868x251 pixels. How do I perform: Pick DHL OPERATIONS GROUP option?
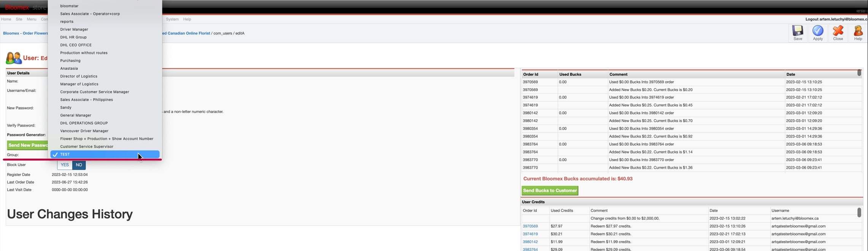pos(84,123)
